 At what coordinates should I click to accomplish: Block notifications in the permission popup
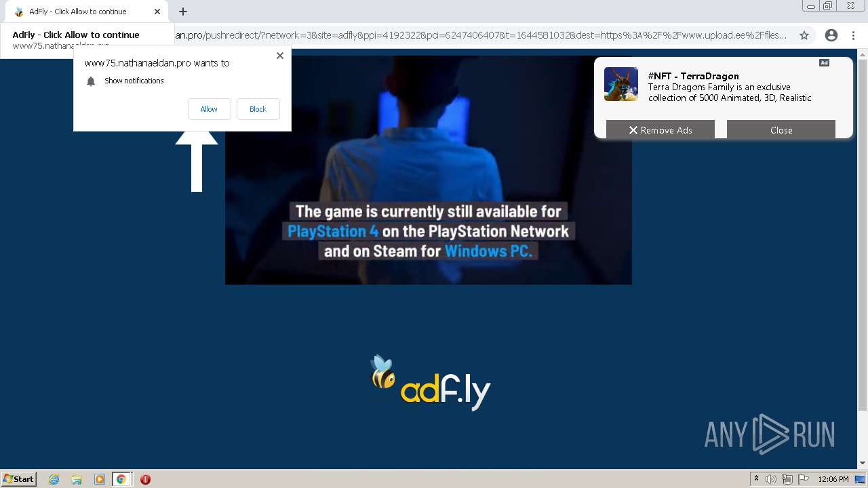tap(258, 109)
